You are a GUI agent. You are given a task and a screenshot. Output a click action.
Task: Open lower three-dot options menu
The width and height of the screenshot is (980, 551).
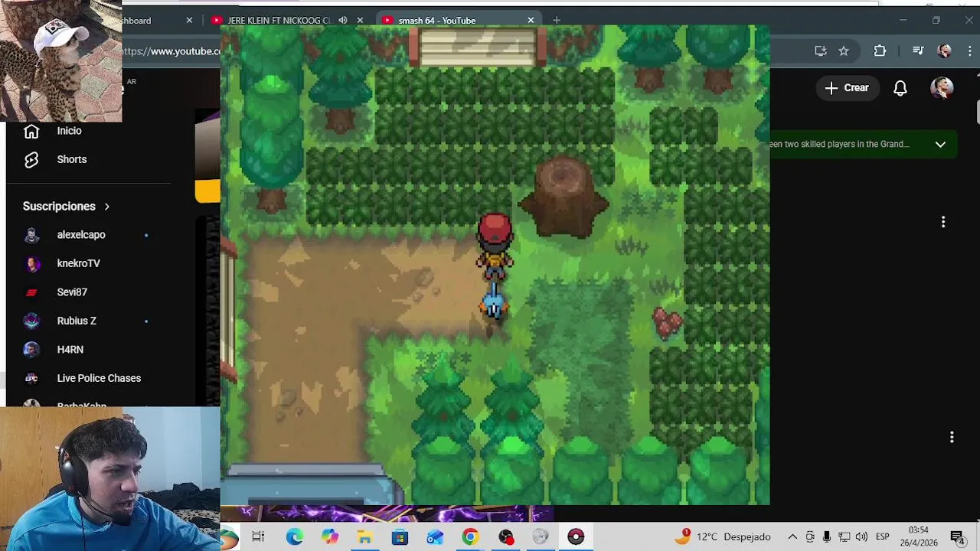point(952,437)
